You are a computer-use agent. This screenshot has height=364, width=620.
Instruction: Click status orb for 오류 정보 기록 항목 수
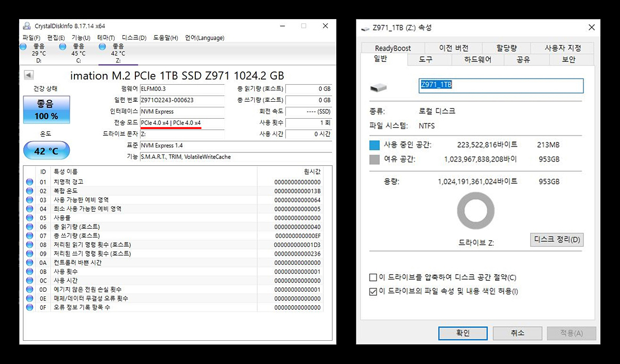tap(29, 307)
